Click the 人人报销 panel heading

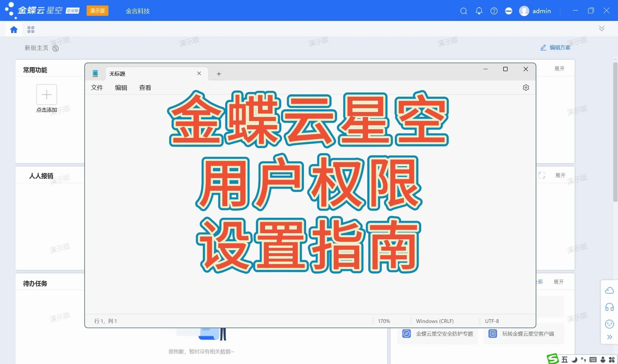tap(41, 176)
